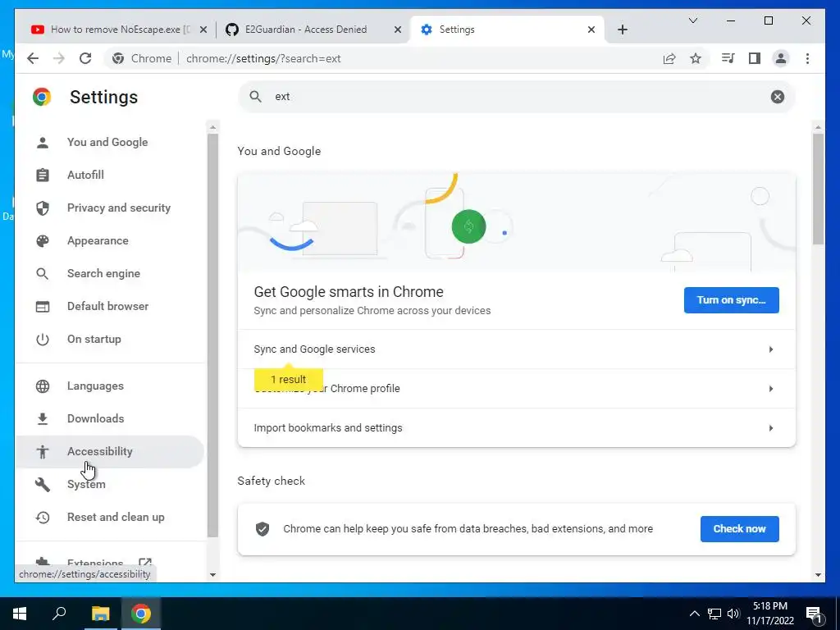Open Languages settings section
840x630 pixels.
110,386
